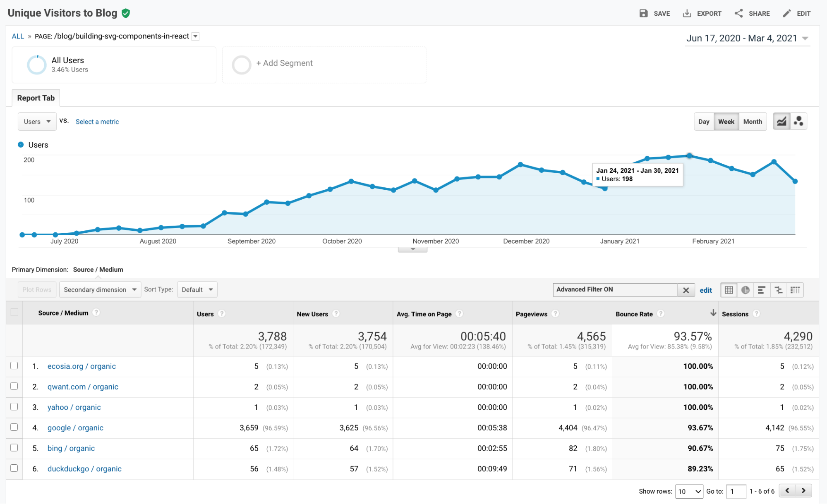Click the Share icon
Image resolution: width=827 pixels, height=504 pixels.
coord(738,13)
